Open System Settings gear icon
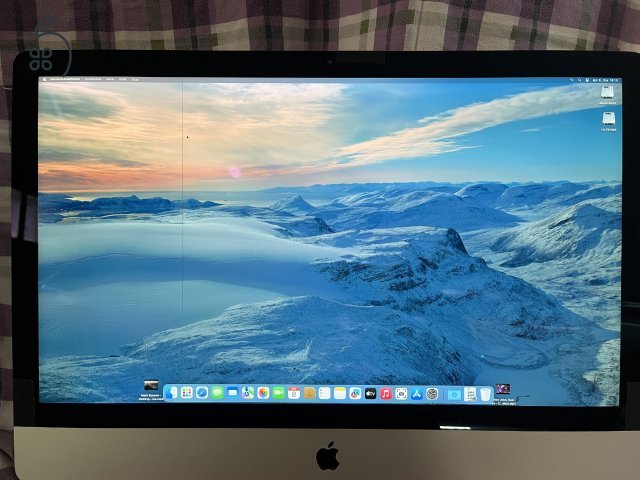 click(x=432, y=394)
